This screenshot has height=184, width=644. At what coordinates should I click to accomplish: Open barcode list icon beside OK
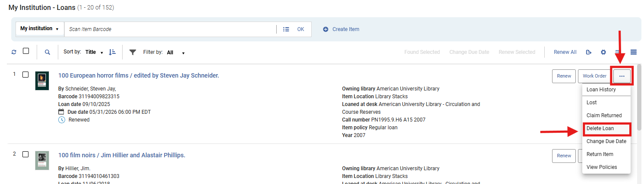tap(286, 29)
